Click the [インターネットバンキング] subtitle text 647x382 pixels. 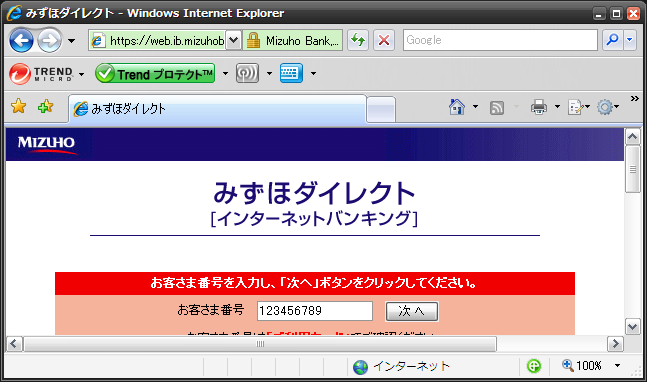point(314,219)
